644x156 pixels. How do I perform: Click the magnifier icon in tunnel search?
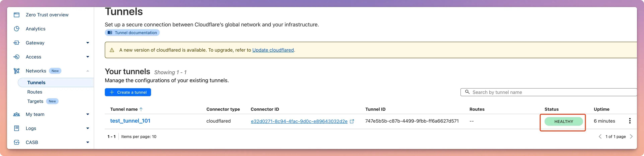[x=467, y=92]
